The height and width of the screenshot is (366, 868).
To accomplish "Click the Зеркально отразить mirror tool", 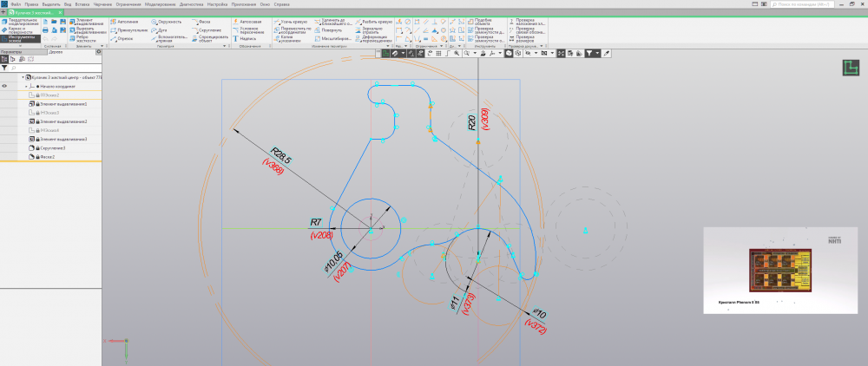I will pos(369,29).
